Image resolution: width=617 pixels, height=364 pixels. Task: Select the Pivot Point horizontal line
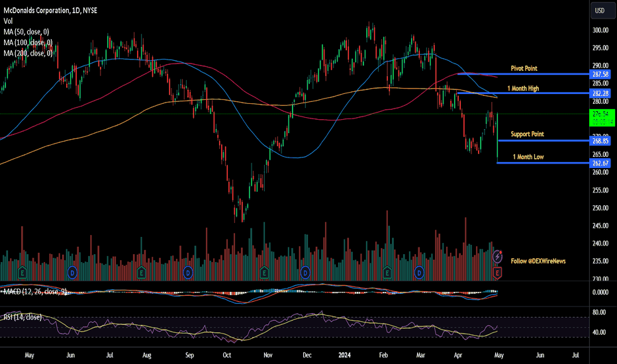coord(524,74)
